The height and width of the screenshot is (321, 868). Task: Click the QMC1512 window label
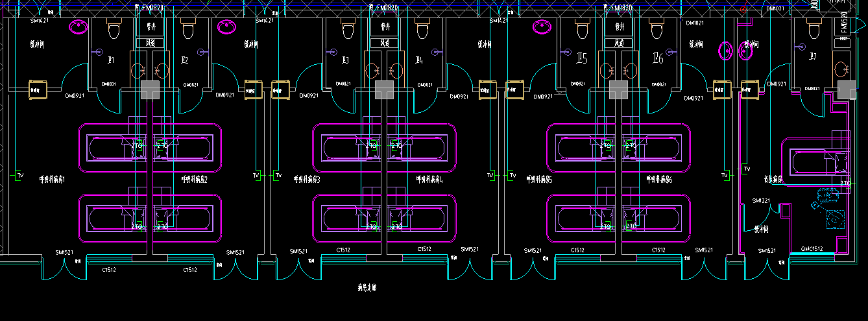812,249
